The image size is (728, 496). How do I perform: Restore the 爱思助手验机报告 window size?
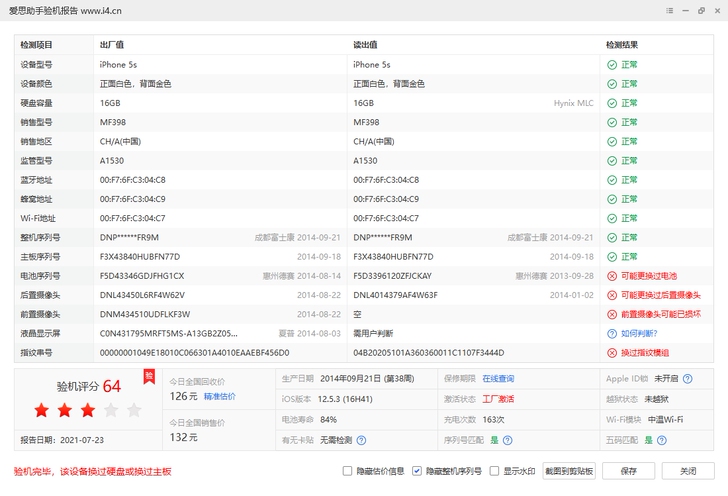702,11
